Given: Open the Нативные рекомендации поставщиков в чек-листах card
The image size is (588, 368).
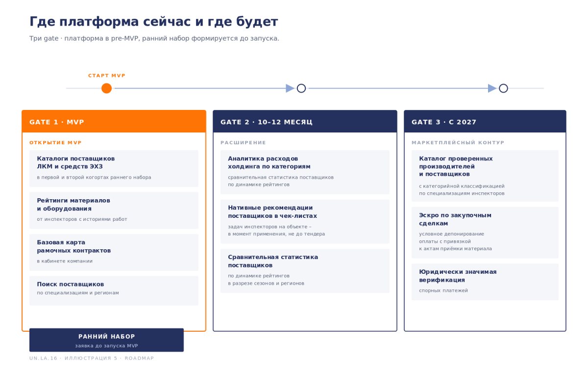Looking at the screenshot, I should [305, 221].
